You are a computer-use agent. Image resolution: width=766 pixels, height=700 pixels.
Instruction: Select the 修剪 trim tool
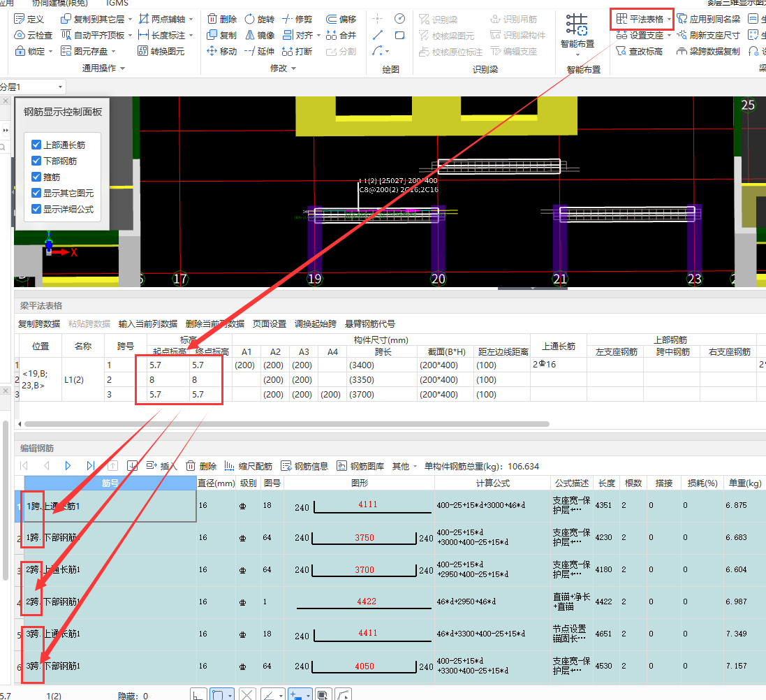coord(297,19)
